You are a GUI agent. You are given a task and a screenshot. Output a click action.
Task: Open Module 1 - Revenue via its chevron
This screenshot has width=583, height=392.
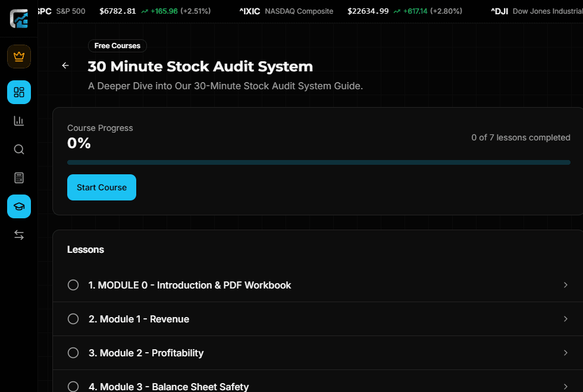tap(566, 319)
